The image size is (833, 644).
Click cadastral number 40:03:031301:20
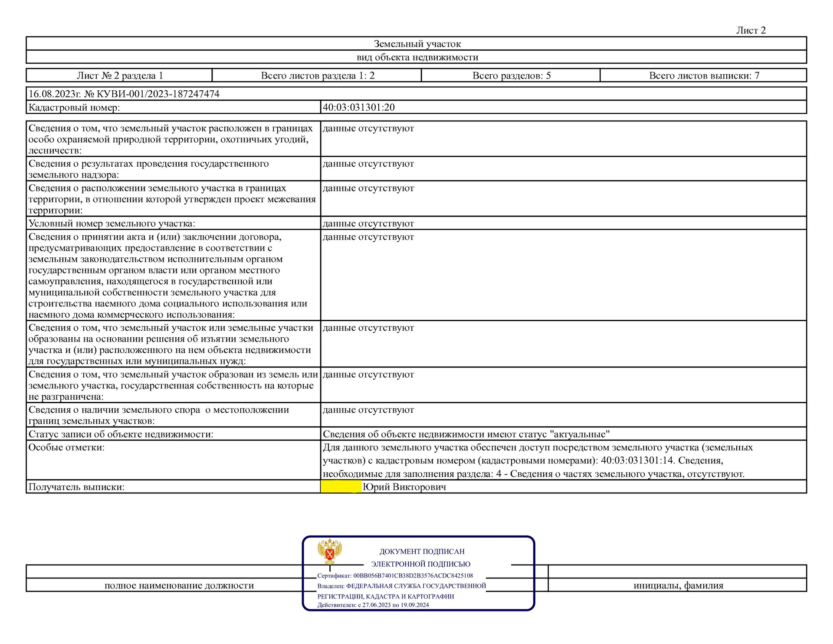359,107
